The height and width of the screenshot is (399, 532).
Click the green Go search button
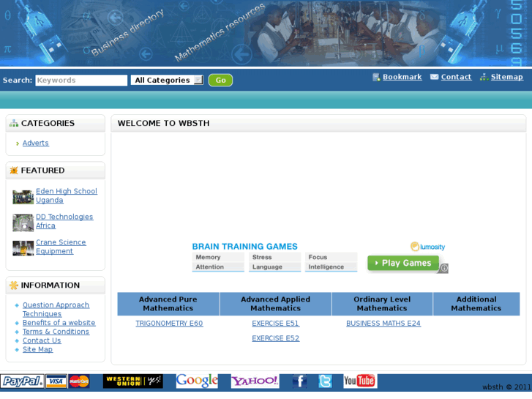pyautogui.click(x=220, y=80)
